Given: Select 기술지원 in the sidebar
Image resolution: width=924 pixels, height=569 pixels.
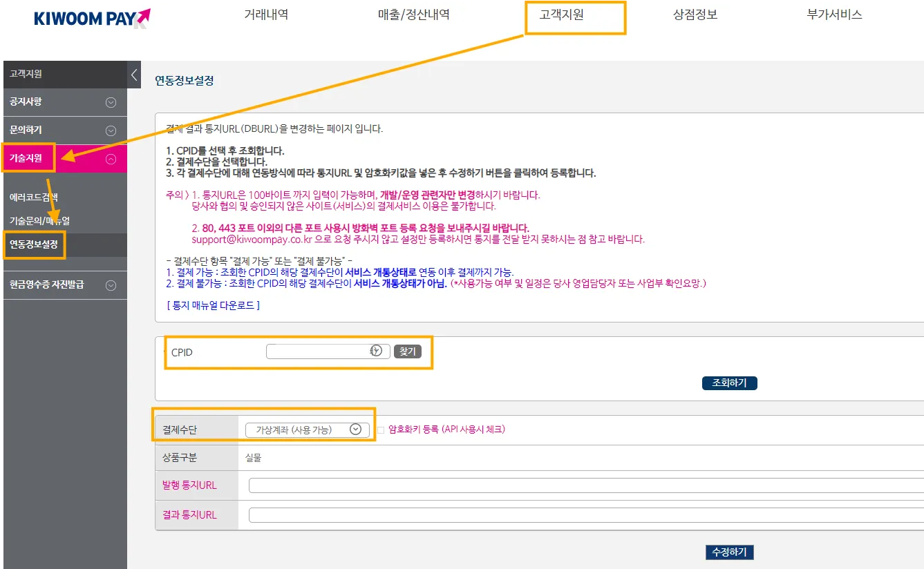Looking at the screenshot, I should (x=26, y=158).
